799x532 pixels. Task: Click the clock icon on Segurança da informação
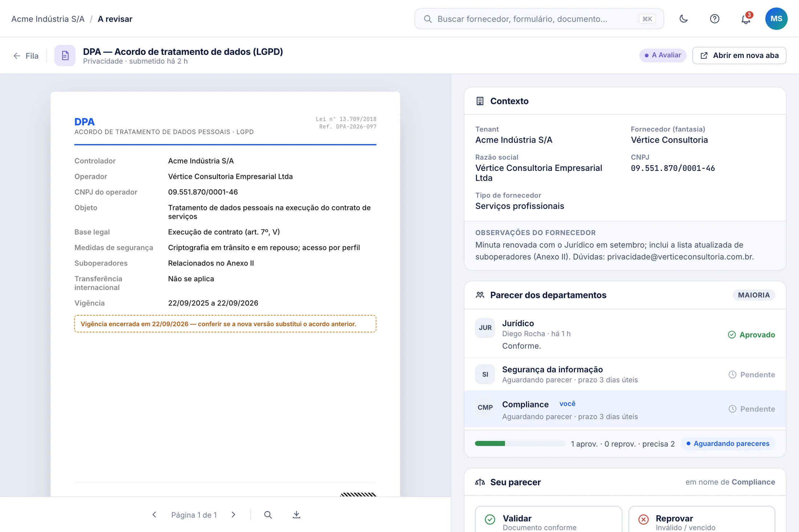[x=733, y=375]
